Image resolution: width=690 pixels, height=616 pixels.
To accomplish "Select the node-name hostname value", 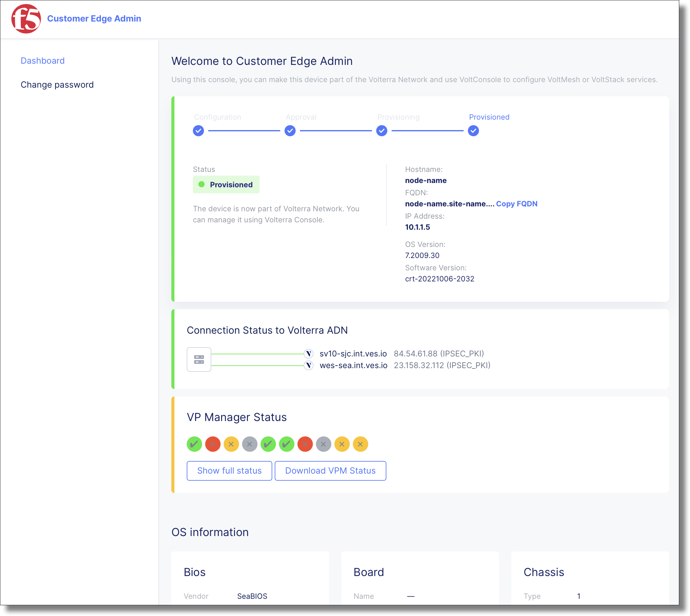I will (426, 181).
